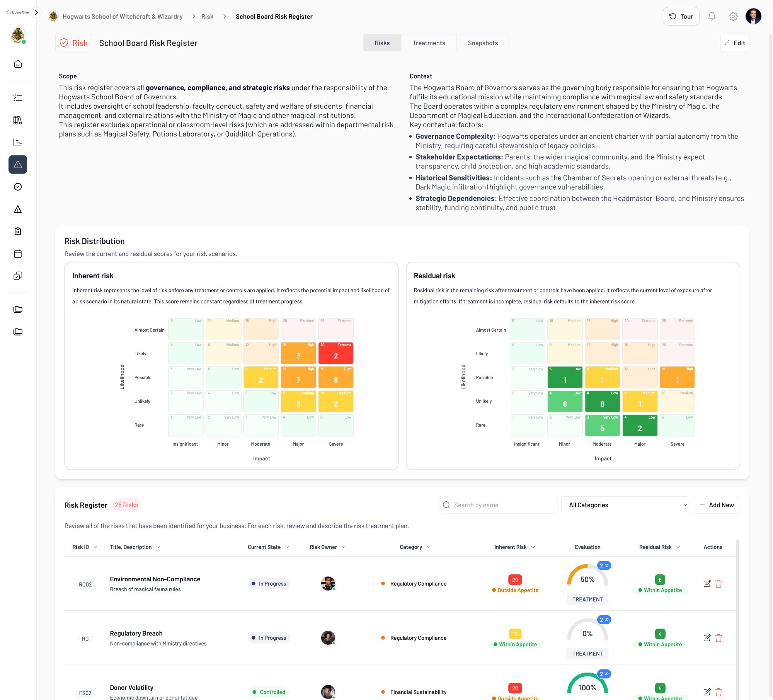
Task: Click the risk owner avatar for Environmental Non-Compliance
Action: [x=328, y=583]
